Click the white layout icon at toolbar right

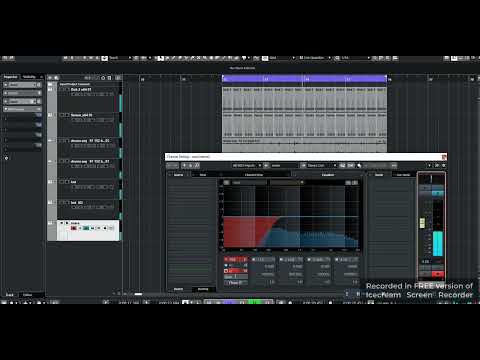[454, 58]
